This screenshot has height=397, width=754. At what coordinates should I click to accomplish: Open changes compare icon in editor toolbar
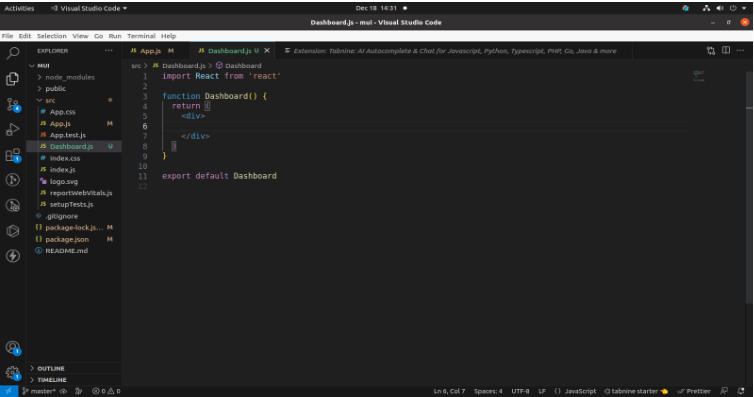click(x=711, y=50)
